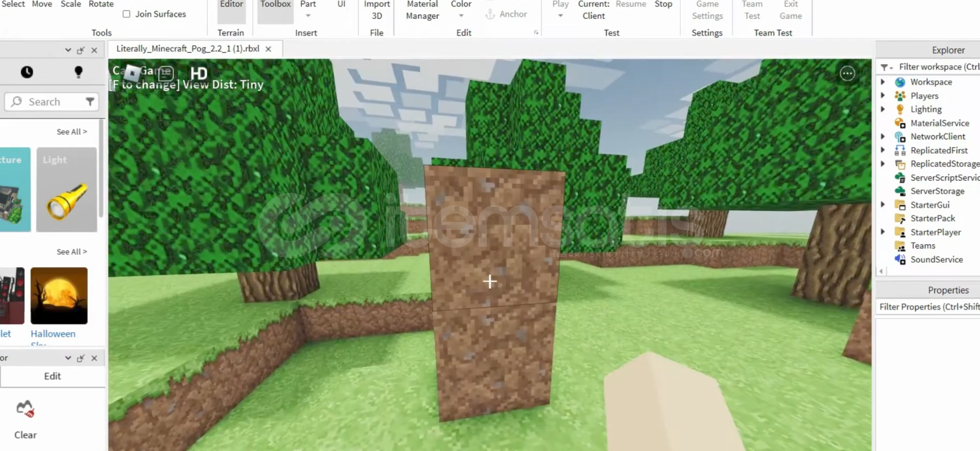Open the Toolbox panel options chevron
This screenshot has width=980, height=451.
68,50
